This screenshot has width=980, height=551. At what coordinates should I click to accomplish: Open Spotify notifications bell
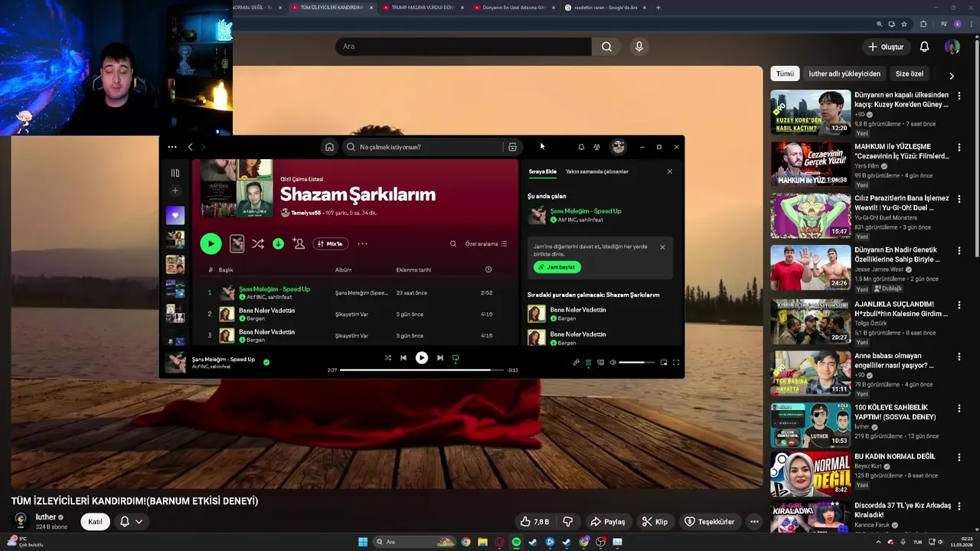(581, 147)
